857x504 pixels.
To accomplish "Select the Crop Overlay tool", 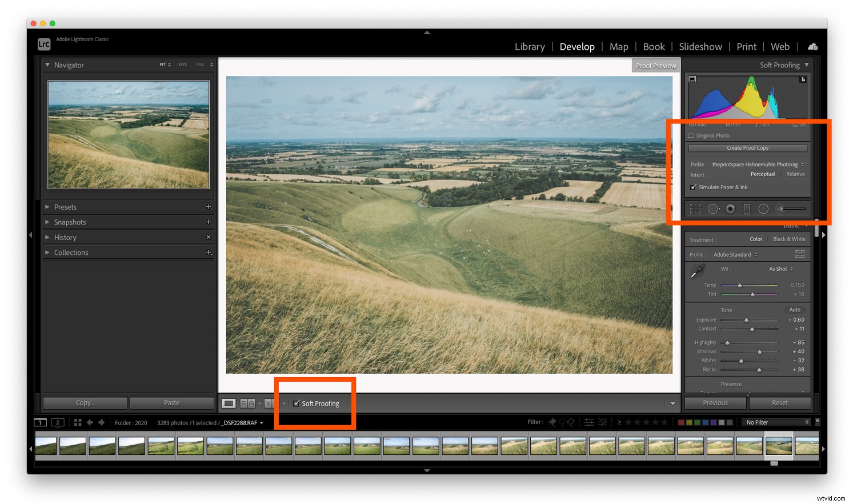I will (695, 209).
